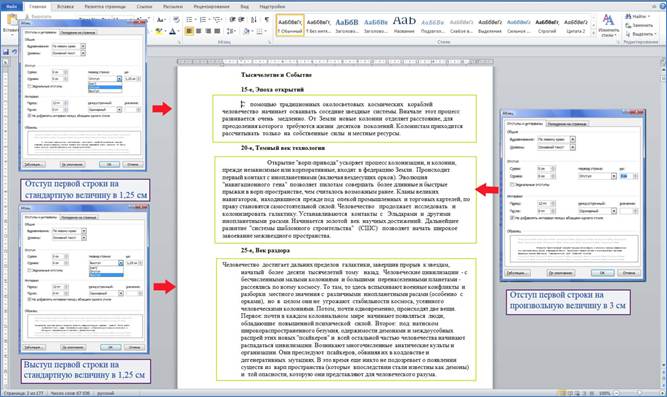This screenshot has height=397, width=667.
Task: Expand the styles gallery with its more arrow
Action: click(x=593, y=32)
